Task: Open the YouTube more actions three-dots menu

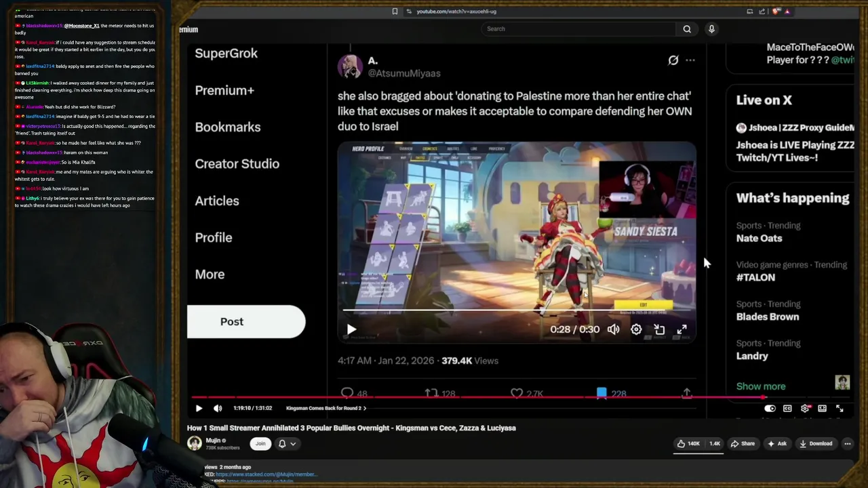Action: click(847, 444)
